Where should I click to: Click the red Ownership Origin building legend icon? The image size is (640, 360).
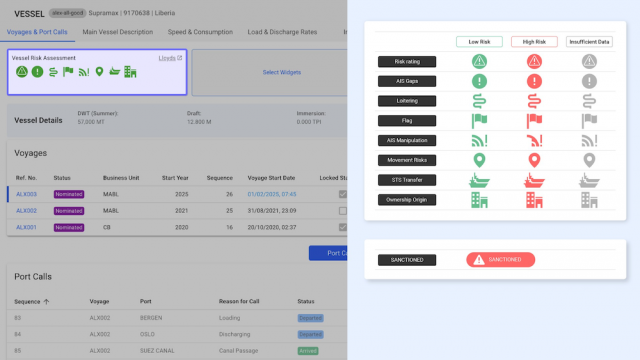tap(534, 200)
